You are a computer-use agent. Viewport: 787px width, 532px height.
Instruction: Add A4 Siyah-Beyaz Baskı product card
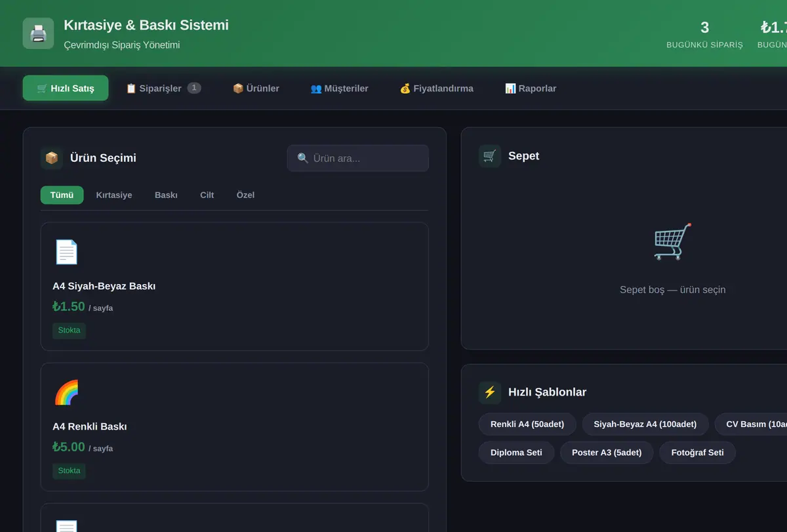(x=234, y=287)
